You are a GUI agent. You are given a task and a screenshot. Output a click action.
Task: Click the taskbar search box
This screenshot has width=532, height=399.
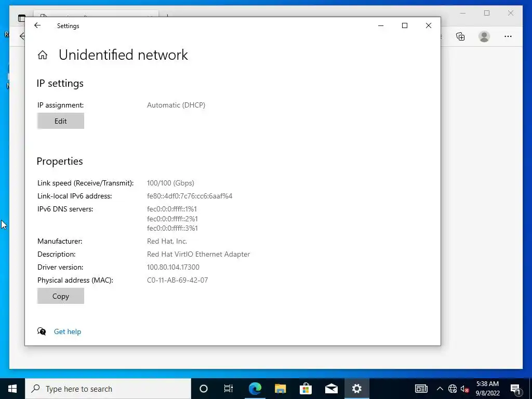(108, 389)
